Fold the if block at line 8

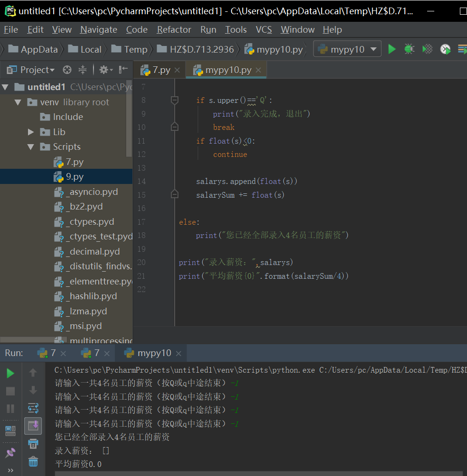click(x=175, y=100)
